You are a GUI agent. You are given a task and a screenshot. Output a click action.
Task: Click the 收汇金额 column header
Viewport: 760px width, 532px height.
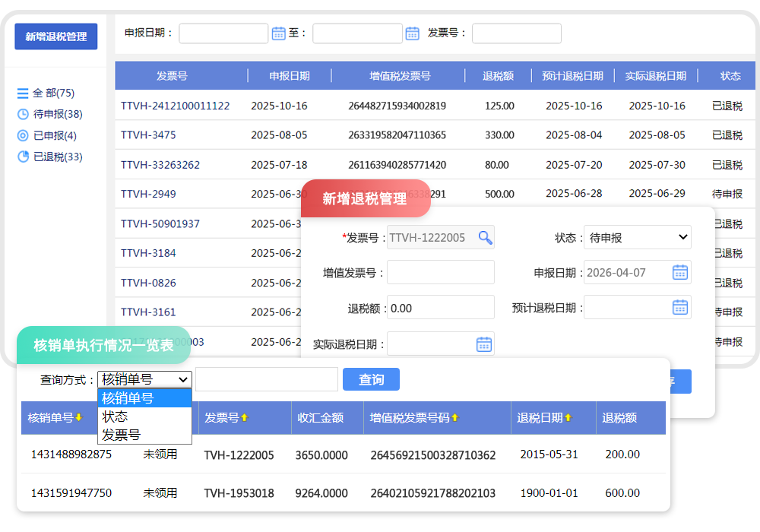click(321, 418)
